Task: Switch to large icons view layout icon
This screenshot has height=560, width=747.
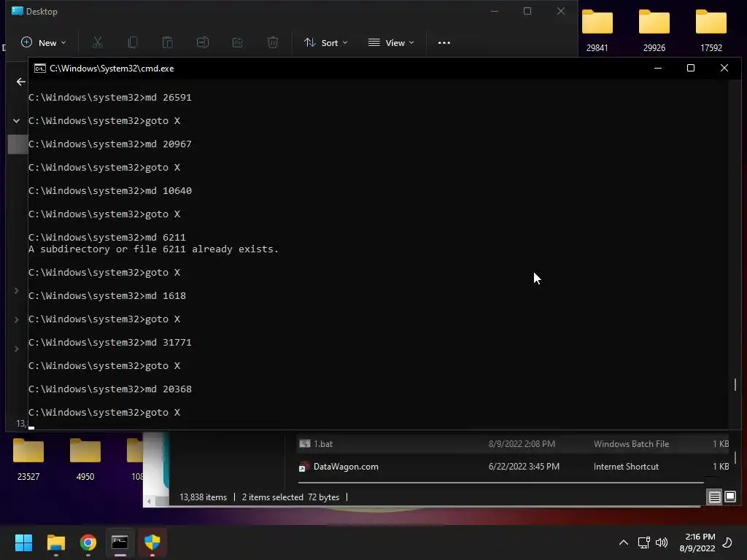Action: [729, 497]
